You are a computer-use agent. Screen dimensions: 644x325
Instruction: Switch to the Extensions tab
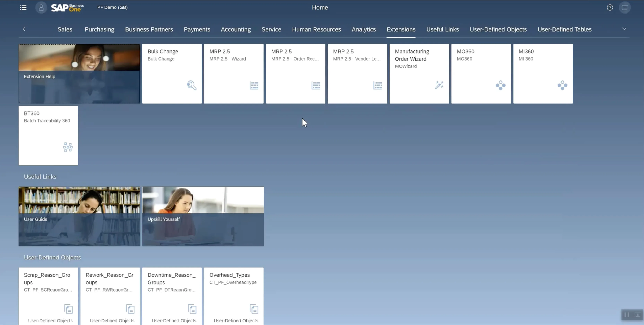(401, 29)
